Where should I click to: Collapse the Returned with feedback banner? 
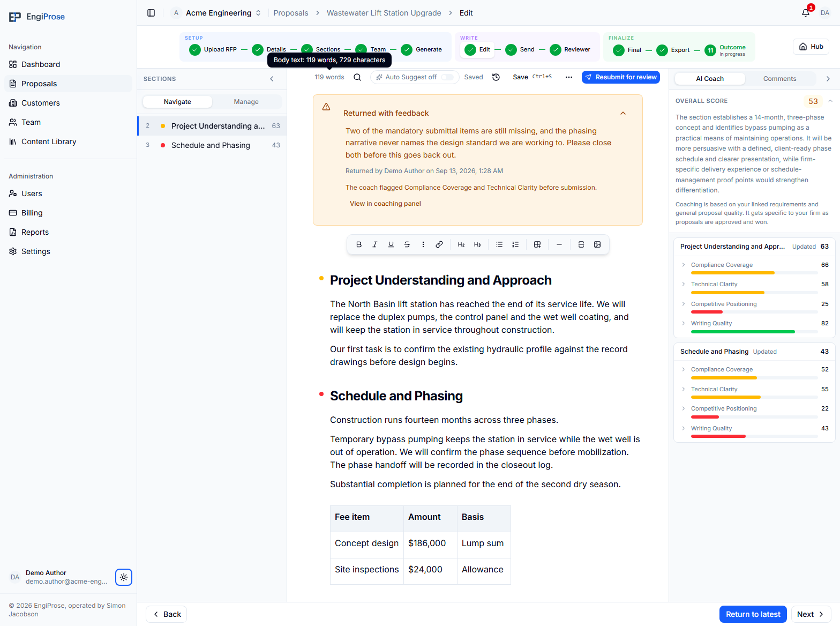coord(623,113)
